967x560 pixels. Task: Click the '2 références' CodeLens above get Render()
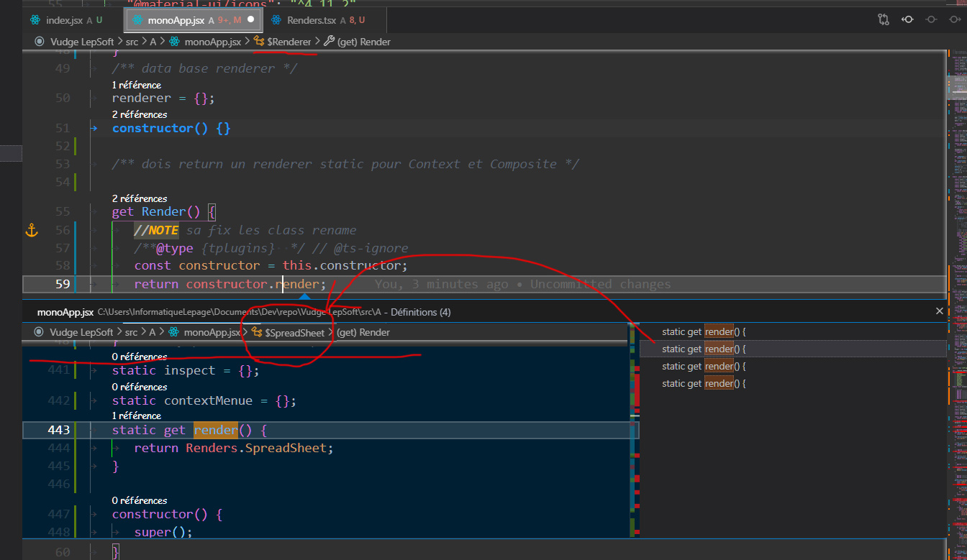139,198
